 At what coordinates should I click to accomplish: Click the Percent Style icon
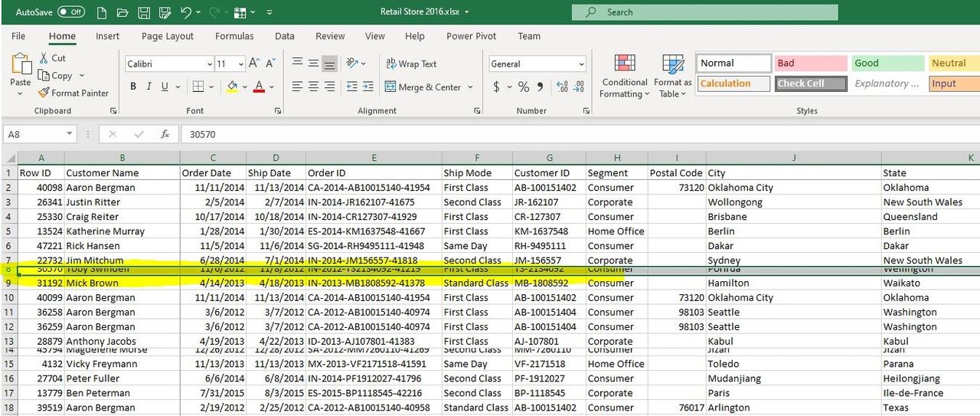(524, 87)
